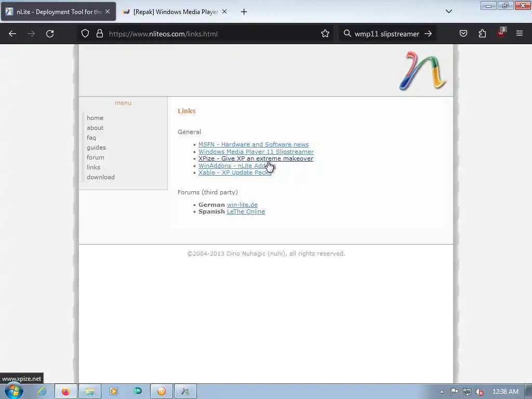Open the about menu item
Viewport: 532px width, 399px height.
[95, 128]
